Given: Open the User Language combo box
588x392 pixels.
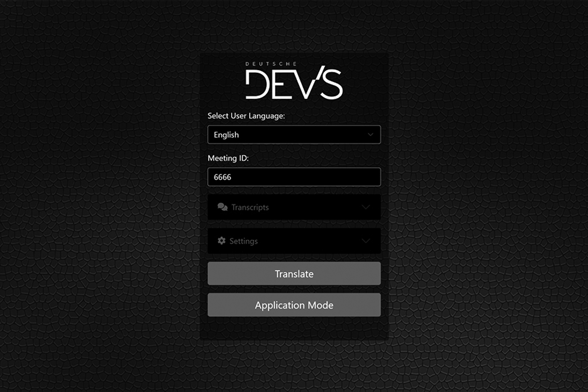Looking at the screenshot, I should tap(294, 135).
